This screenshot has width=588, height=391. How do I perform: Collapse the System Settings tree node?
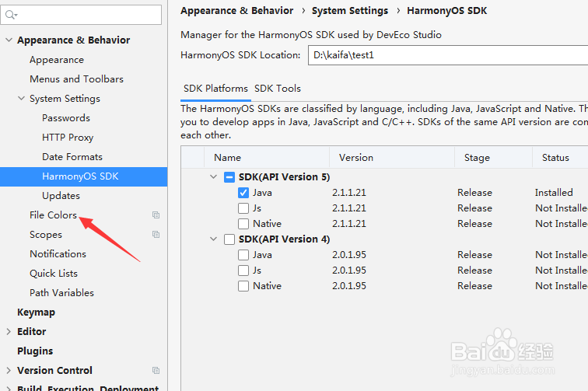point(21,99)
